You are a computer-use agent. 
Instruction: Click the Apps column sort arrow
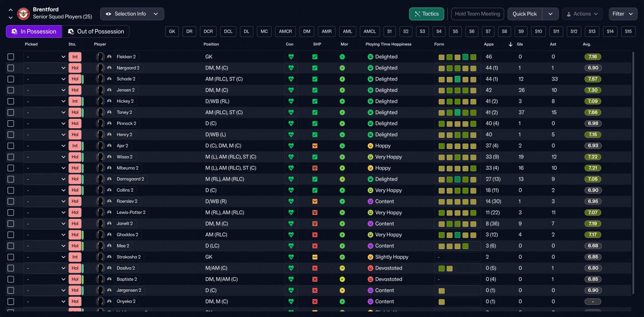pos(511,44)
